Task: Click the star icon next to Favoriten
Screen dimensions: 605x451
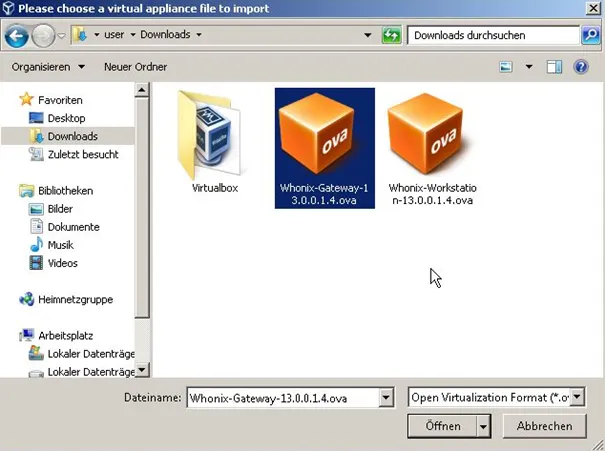Action: (x=26, y=100)
